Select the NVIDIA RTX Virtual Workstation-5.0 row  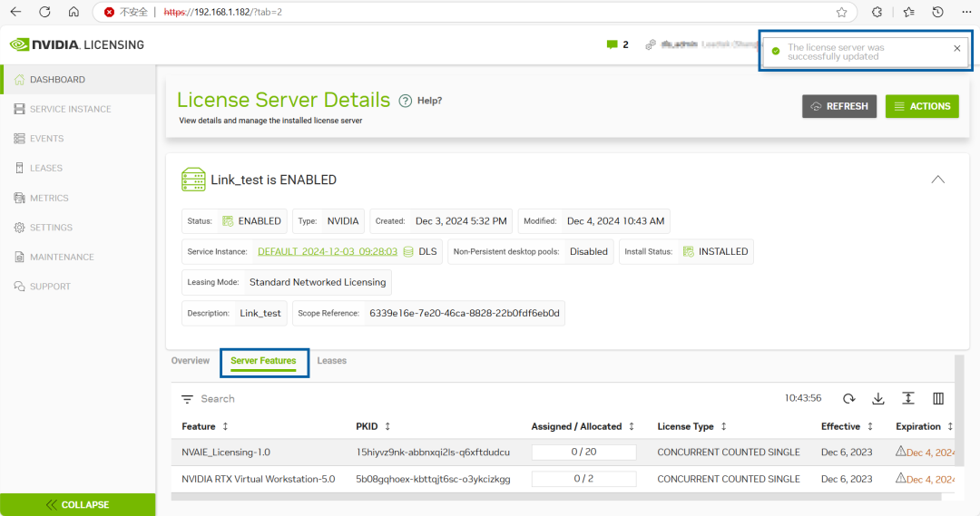[x=563, y=479]
